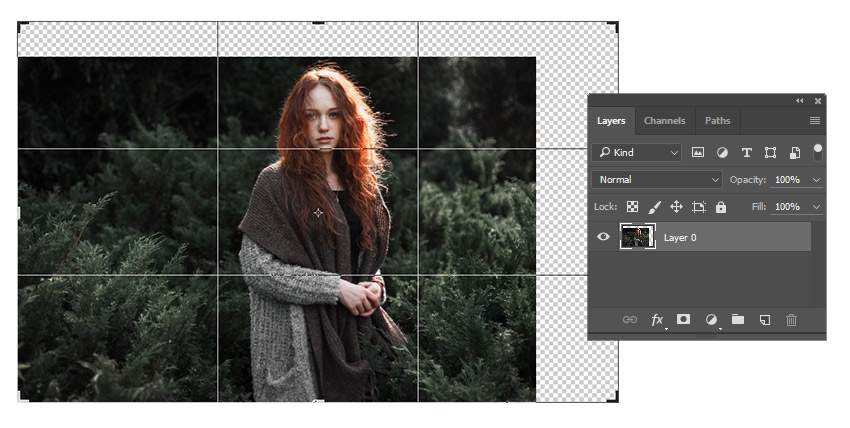Switch to the Layers tab
This screenshot has height=428, width=850.
[611, 121]
